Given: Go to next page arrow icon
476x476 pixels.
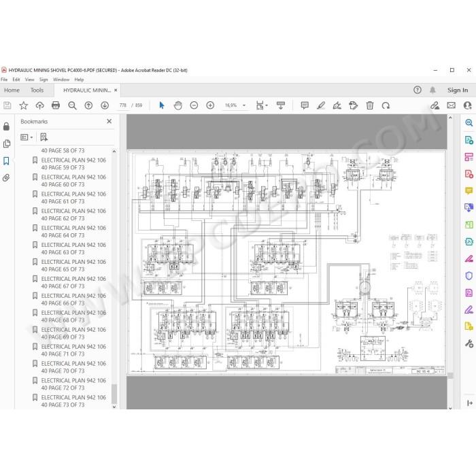Looking at the screenshot, I should [x=105, y=105].
